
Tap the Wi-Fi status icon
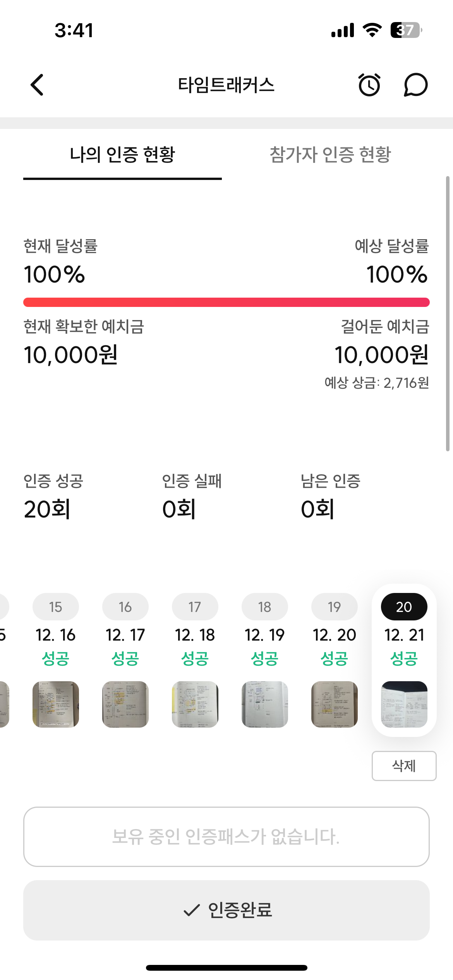(372, 30)
